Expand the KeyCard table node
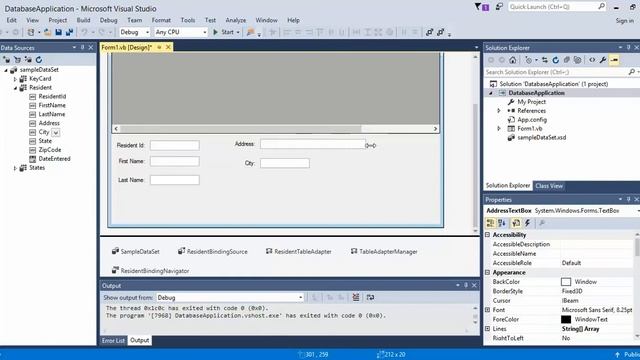640x360 pixels. click(16, 79)
